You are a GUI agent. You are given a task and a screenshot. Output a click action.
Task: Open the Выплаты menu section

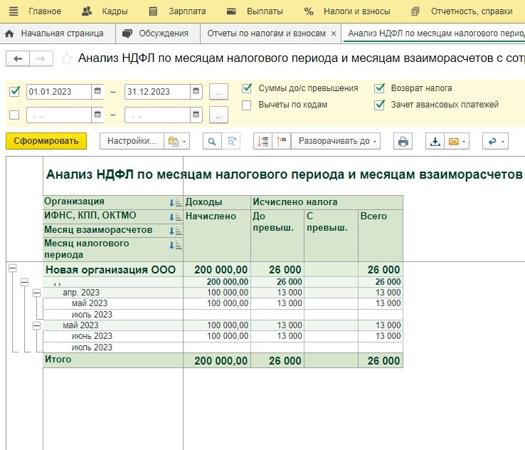pos(265,11)
